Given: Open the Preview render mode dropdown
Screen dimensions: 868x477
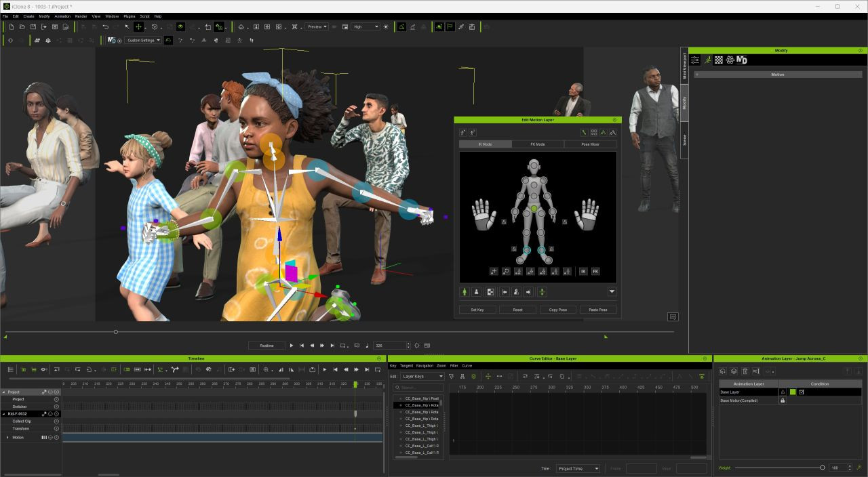Looking at the screenshot, I should pos(317,27).
